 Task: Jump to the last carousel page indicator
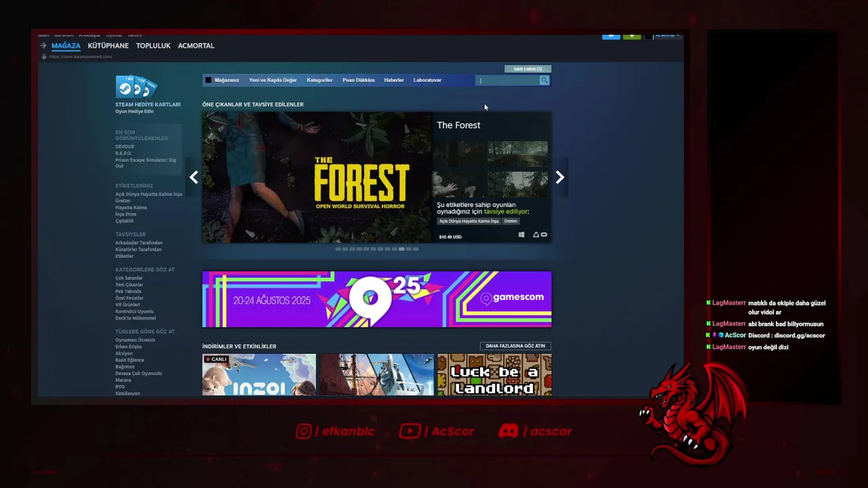416,249
